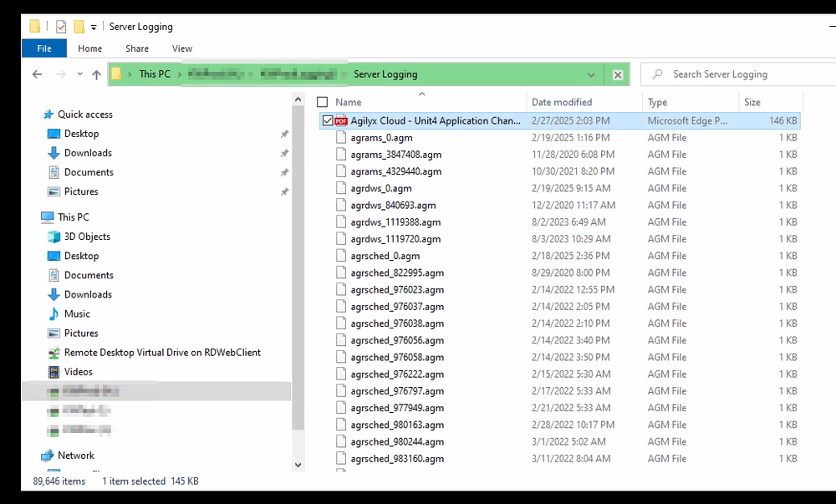Sort files by Date modified column
This screenshot has height=504, width=836.
pyautogui.click(x=562, y=102)
